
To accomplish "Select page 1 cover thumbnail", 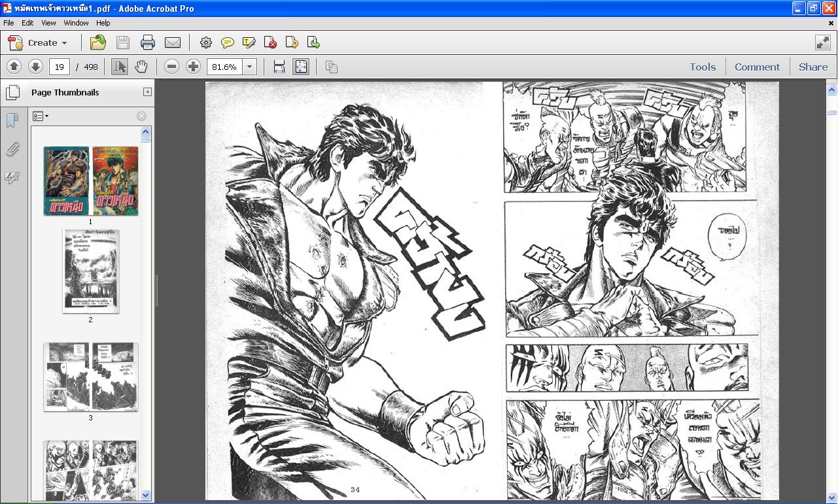I will point(91,181).
